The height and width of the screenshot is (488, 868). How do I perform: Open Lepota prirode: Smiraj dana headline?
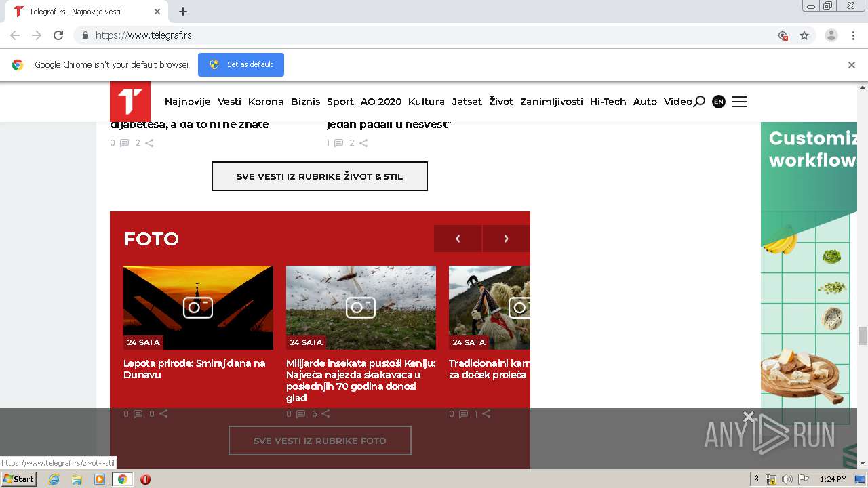pyautogui.click(x=195, y=369)
